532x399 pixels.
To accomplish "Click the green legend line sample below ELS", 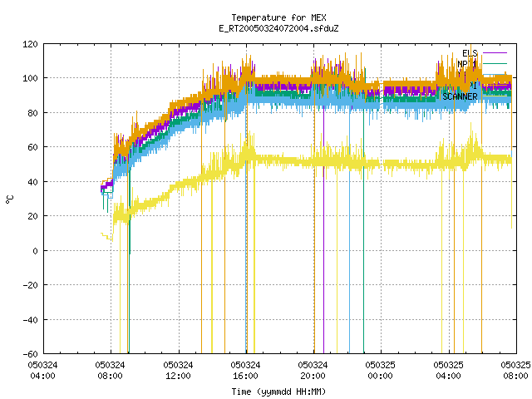I will pos(495,63).
